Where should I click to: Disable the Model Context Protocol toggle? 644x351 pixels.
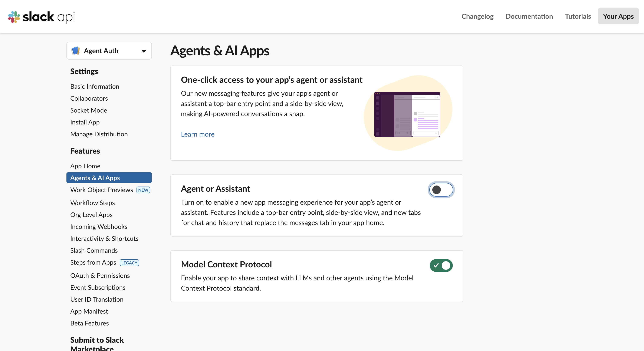point(441,265)
